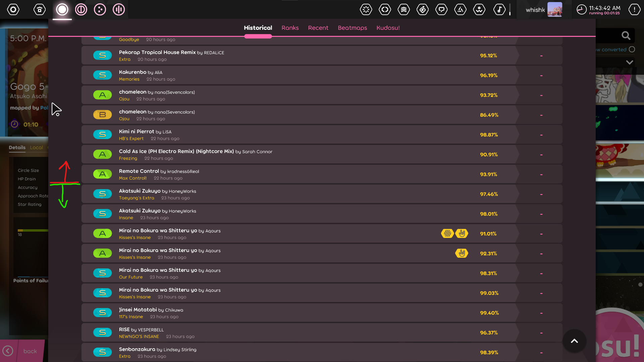Open the rankings stacked-lines toolbar icon
644x362 pixels.
(x=404, y=9)
